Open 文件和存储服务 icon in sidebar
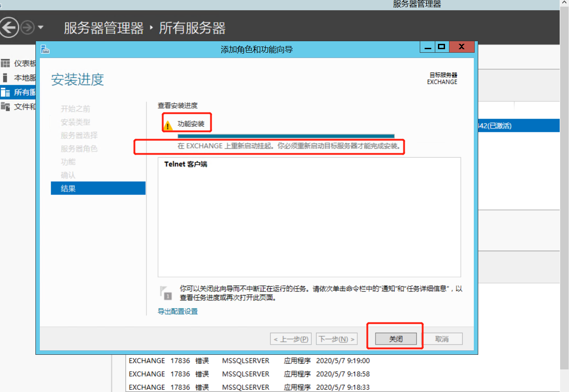 point(5,107)
